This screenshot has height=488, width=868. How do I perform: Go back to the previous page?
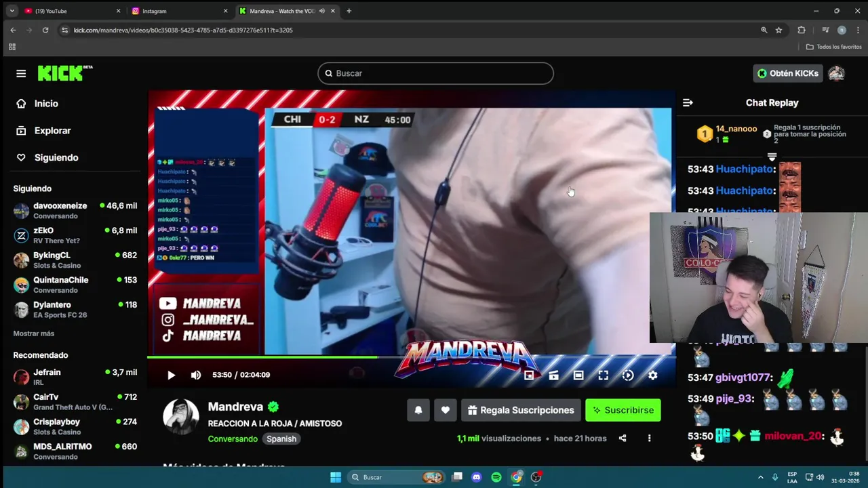coord(13,30)
